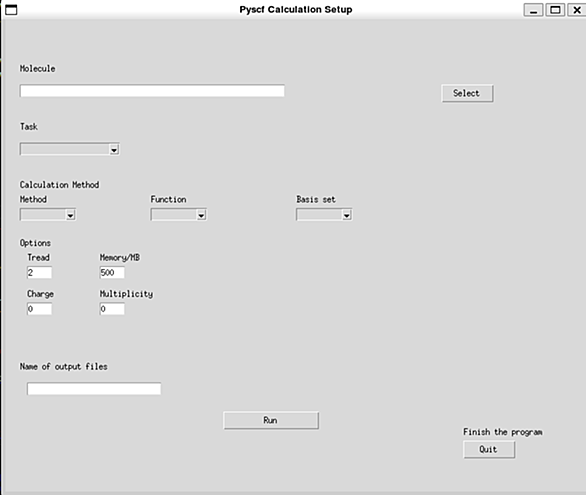The height and width of the screenshot is (495, 586).
Task: Click the Task label
Action: (29, 127)
